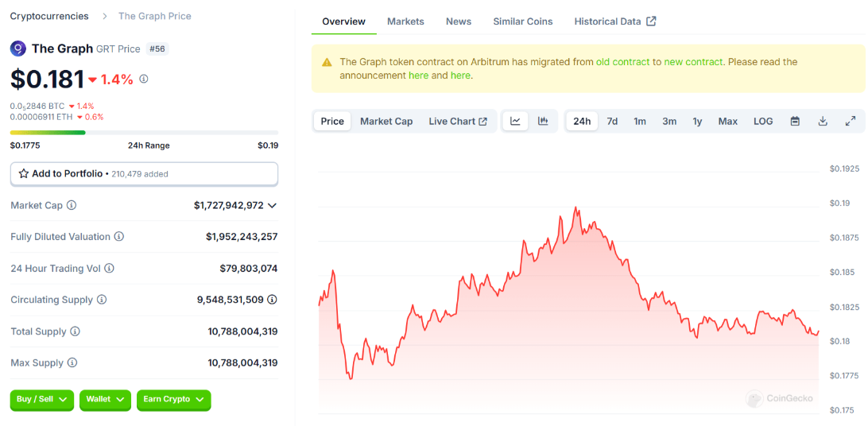This screenshot has height=426, width=868.
Task: Open Max Supply info icon
Action: pyautogui.click(x=72, y=363)
